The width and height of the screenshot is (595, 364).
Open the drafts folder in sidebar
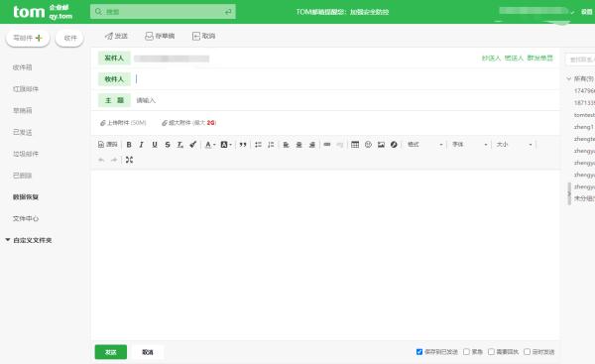coord(23,110)
